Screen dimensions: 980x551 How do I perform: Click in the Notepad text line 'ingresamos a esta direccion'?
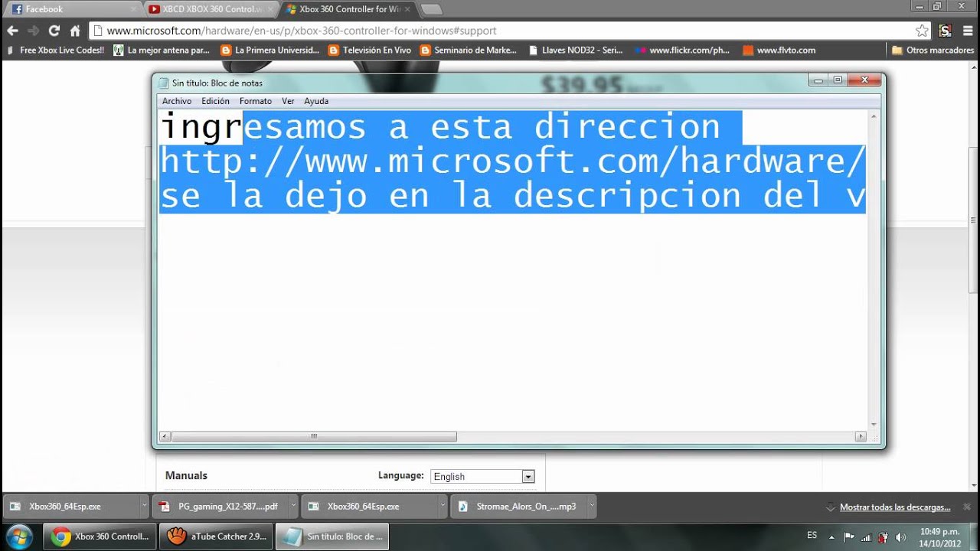441,127
